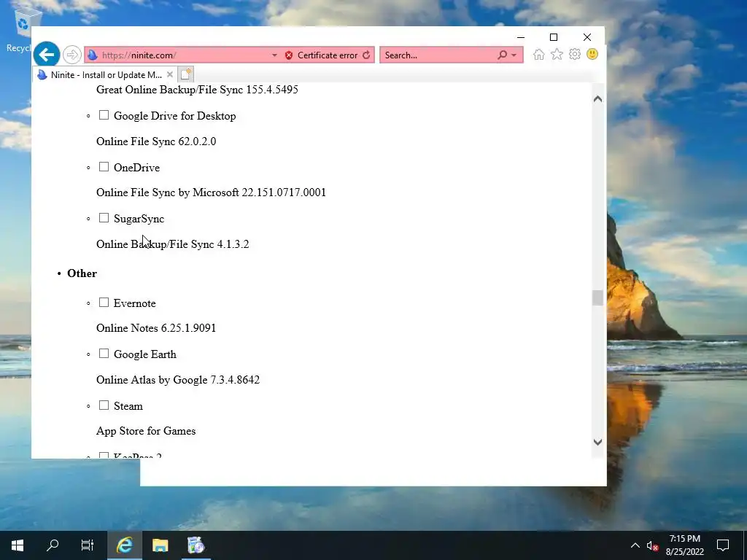Select the Evernote checkbox
This screenshot has width=747, height=560.
104,303
